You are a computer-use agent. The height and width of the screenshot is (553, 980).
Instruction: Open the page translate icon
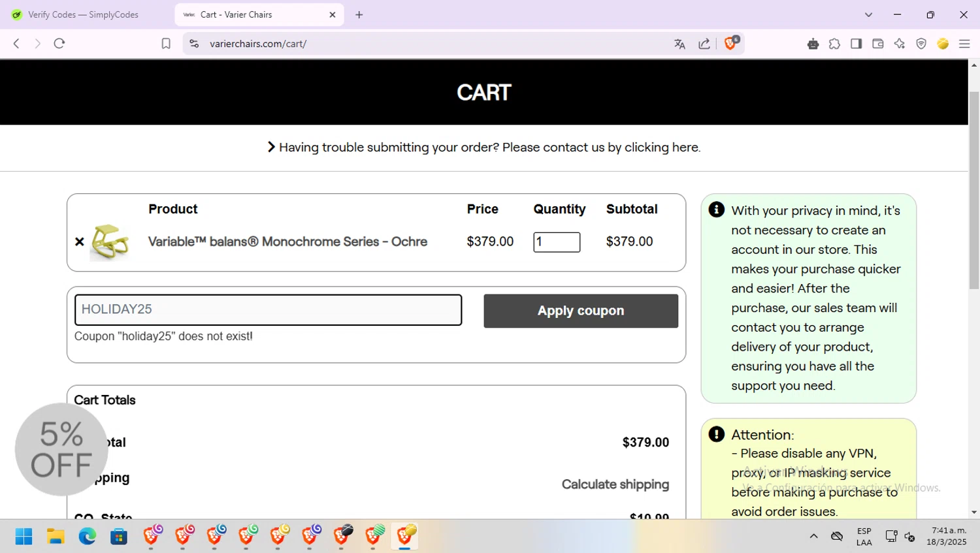(679, 44)
